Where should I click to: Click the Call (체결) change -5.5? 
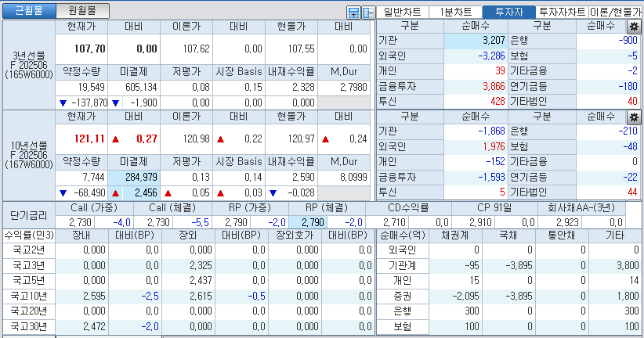(200, 222)
